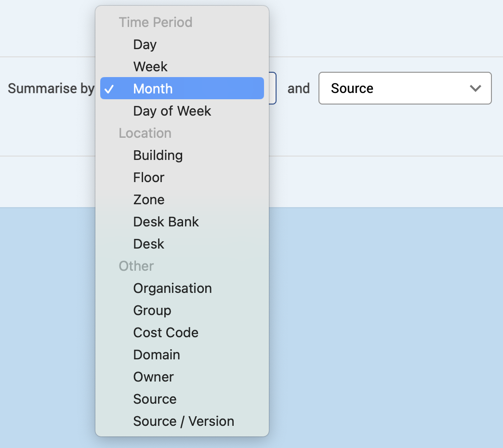Select Organisation under Other
The height and width of the screenshot is (448, 503).
pyautogui.click(x=172, y=288)
